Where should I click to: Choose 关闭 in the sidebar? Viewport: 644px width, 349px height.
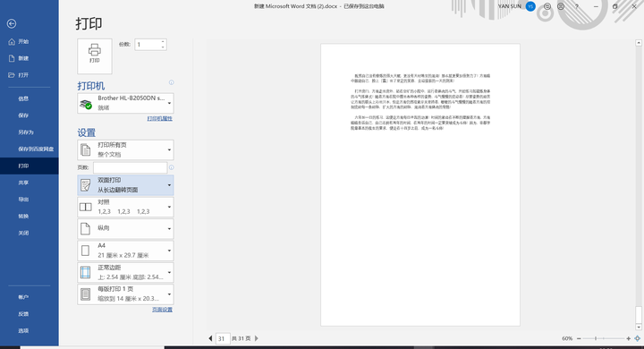30,233
